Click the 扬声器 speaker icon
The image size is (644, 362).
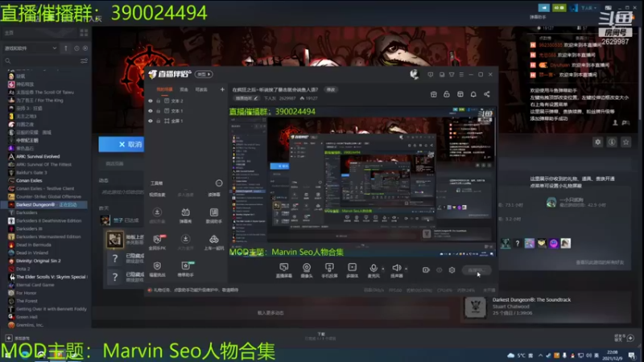(396, 270)
